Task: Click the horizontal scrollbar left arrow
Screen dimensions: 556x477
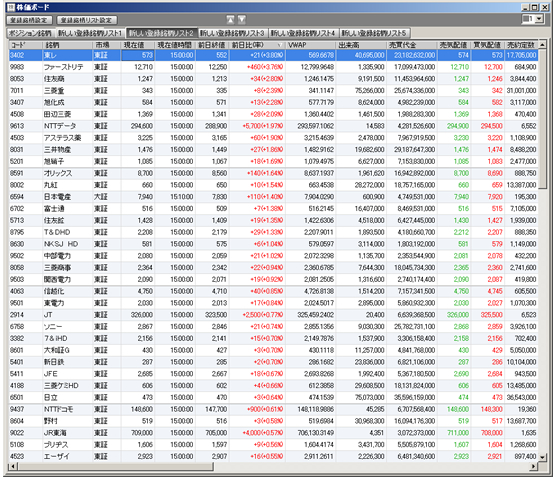Action: click(x=12, y=466)
